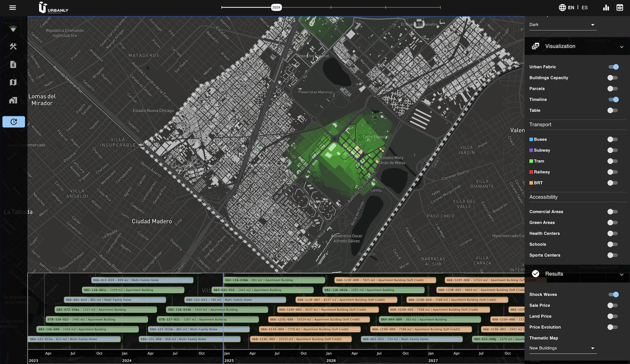Image resolution: width=630 pixels, height=364 pixels.
Task: Enable Health Centers toggle
Action: (x=612, y=233)
